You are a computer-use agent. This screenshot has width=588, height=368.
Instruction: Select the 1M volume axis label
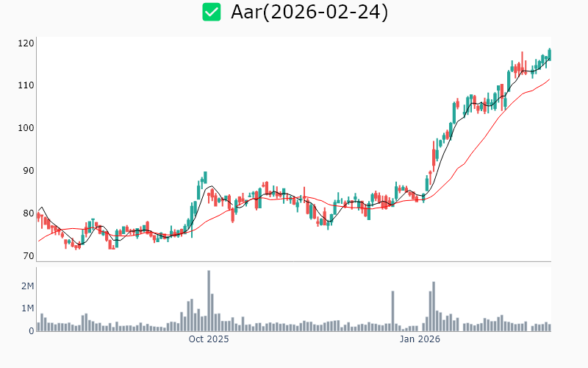coord(26,308)
